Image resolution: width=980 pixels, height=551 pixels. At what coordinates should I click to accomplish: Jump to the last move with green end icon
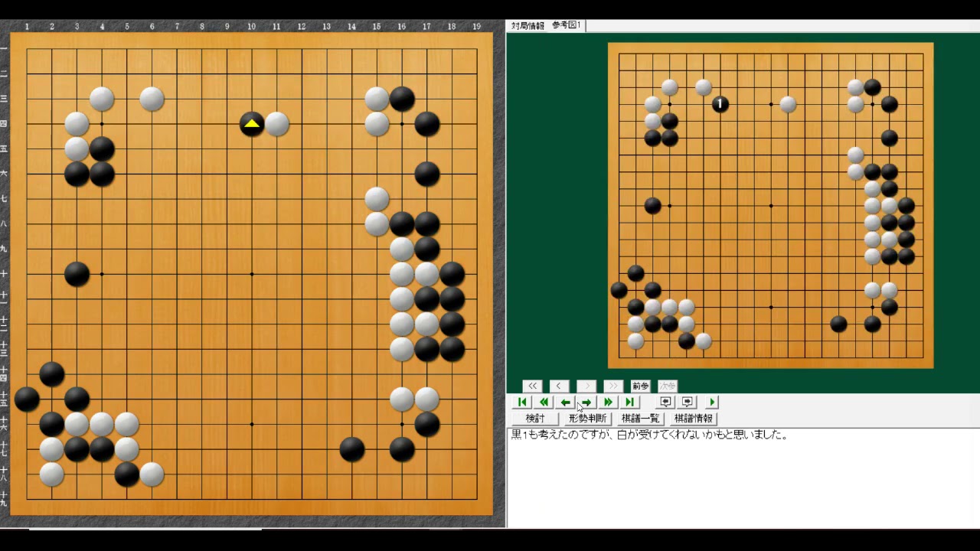point(629,403)
